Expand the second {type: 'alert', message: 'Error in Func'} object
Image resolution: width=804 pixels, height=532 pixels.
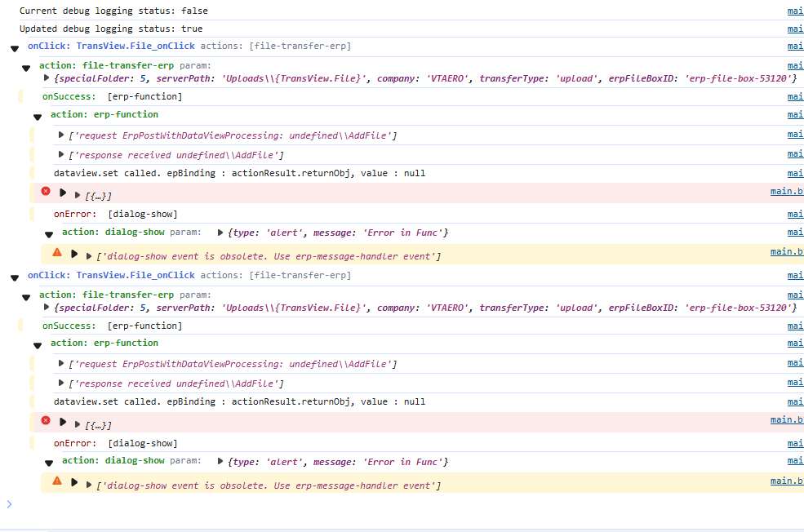pyautogui.click(x=220, y=461)
